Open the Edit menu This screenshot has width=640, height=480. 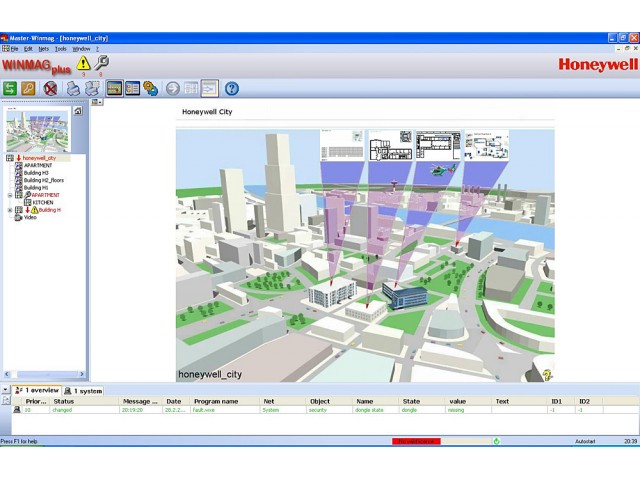[28, 49]
